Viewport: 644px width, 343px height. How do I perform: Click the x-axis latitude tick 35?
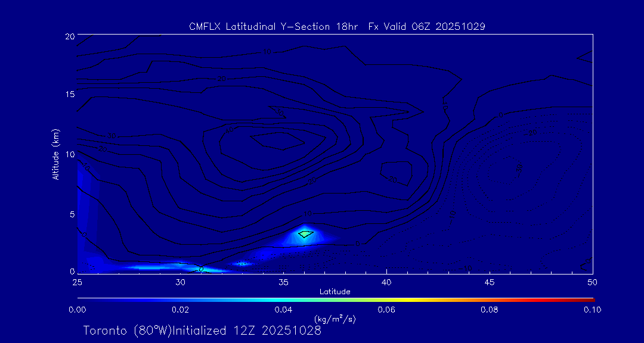pyautogui.click(x=283, y=282)
